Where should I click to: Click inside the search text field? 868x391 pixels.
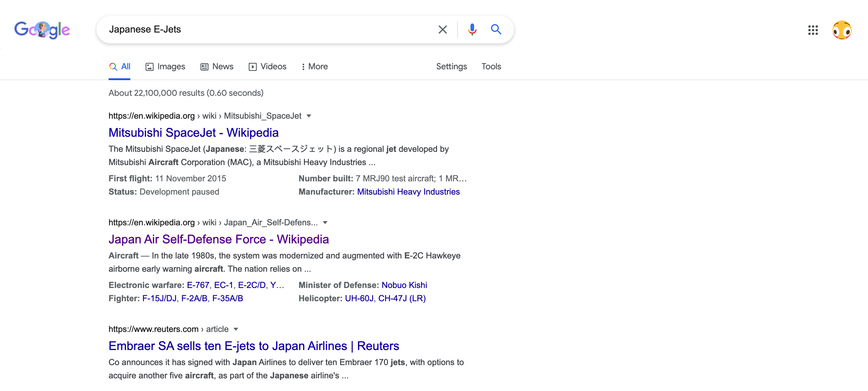270,29
